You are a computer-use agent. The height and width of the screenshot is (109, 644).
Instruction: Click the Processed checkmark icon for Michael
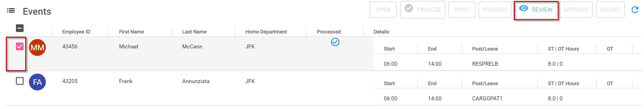[x=335, y=42]
